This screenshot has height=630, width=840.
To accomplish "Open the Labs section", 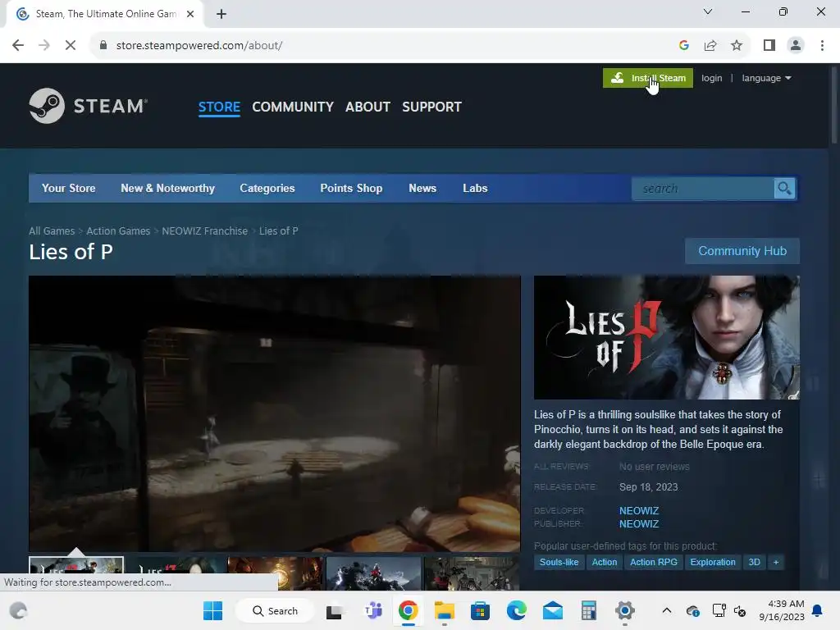I will 475,188.
